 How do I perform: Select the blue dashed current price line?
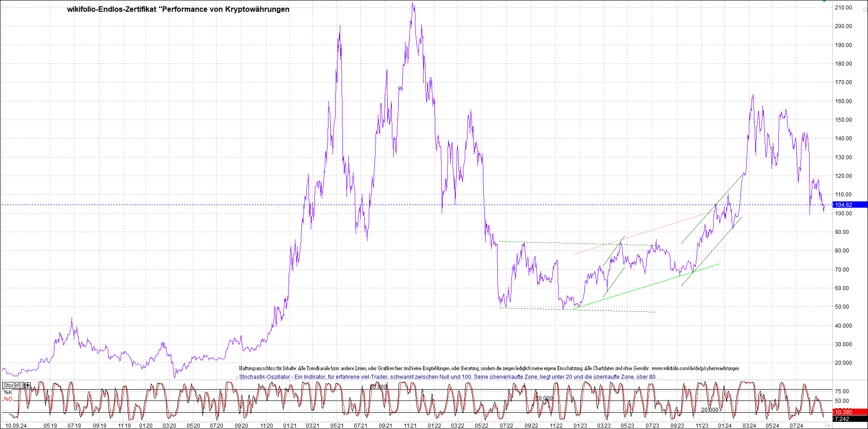tap(417, 205)
